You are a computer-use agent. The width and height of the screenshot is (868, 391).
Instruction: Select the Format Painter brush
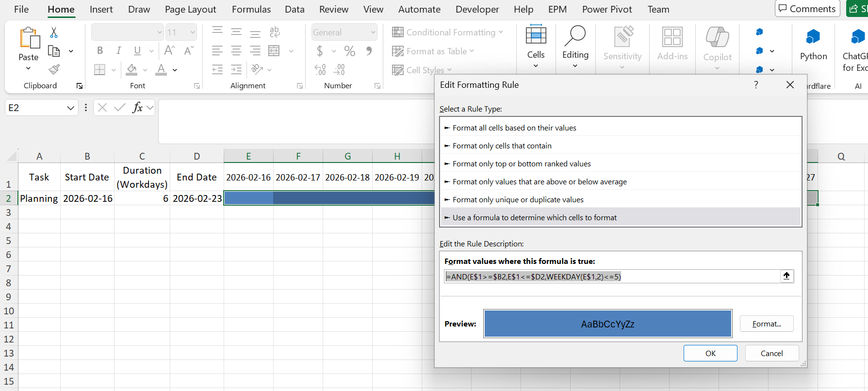click(54, 69)
